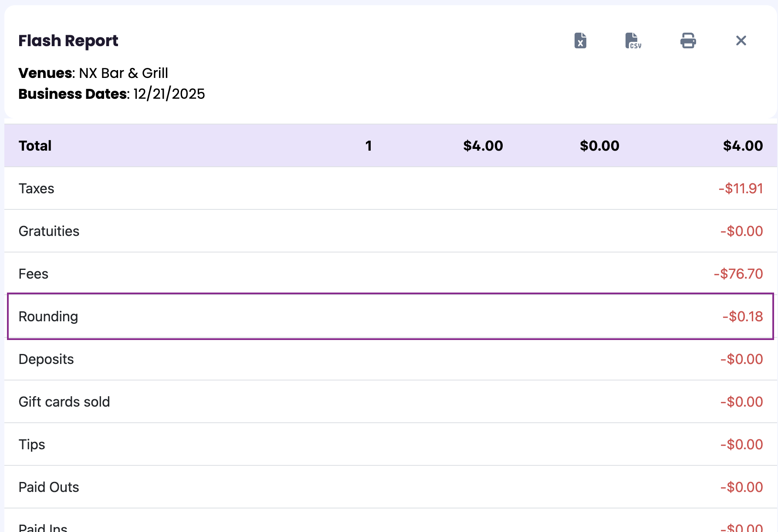Click the Fees row label

pyautogui.click(x=34, y=274)
